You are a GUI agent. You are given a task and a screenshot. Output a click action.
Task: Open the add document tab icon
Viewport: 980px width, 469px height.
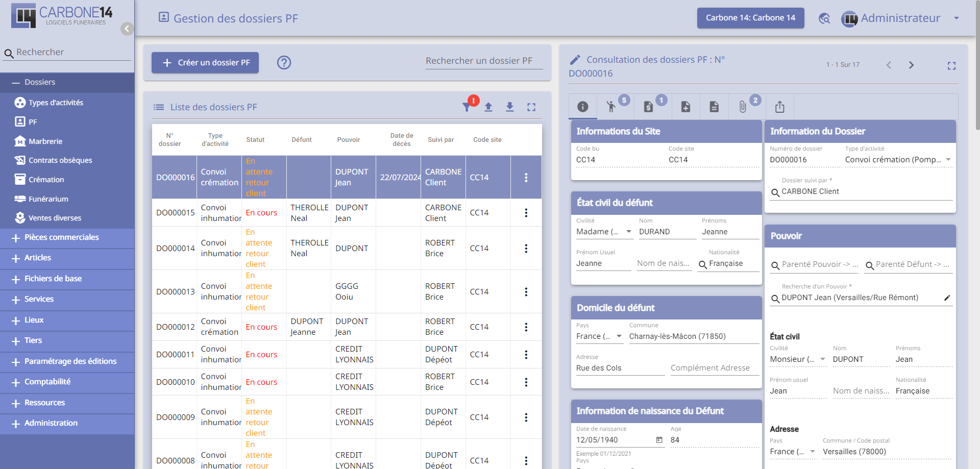685,107
